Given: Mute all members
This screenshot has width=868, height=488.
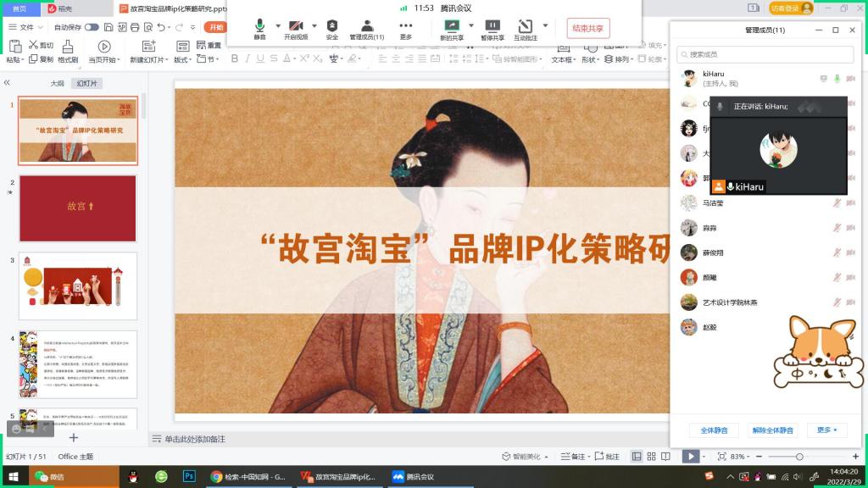Looking at the screenshot, I should (714, 430).
